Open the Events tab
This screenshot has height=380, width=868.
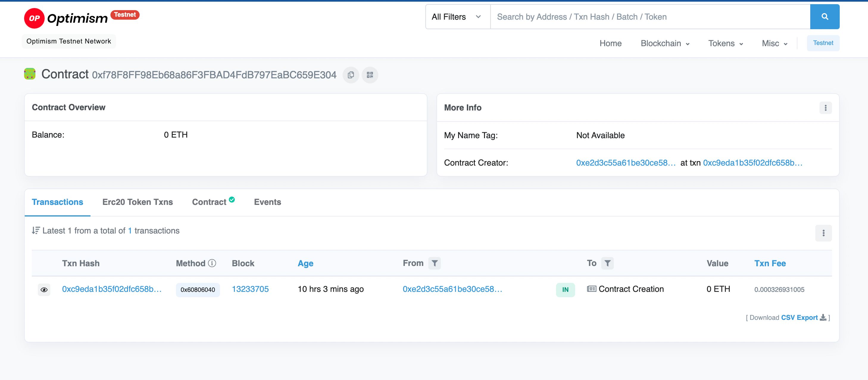[267, 202]
